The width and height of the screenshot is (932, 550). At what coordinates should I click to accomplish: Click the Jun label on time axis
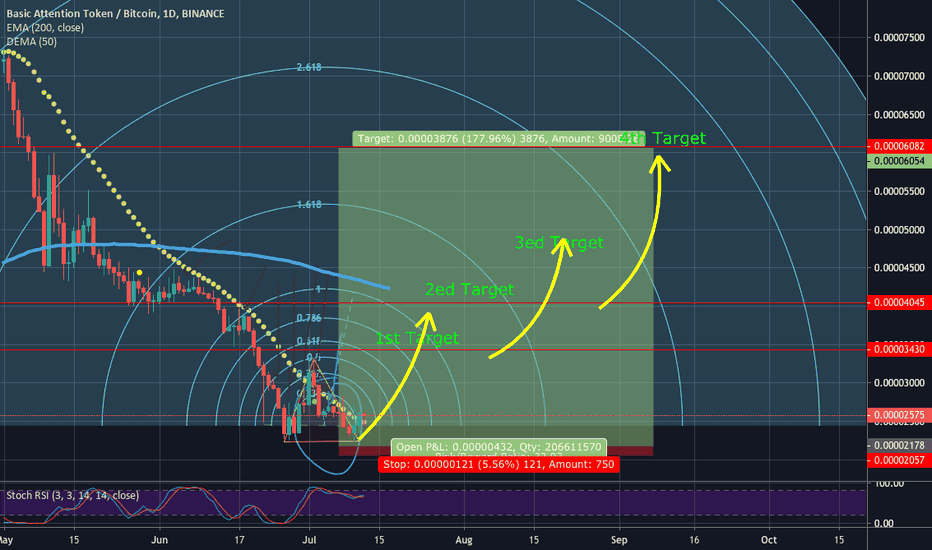click(159, 540)
